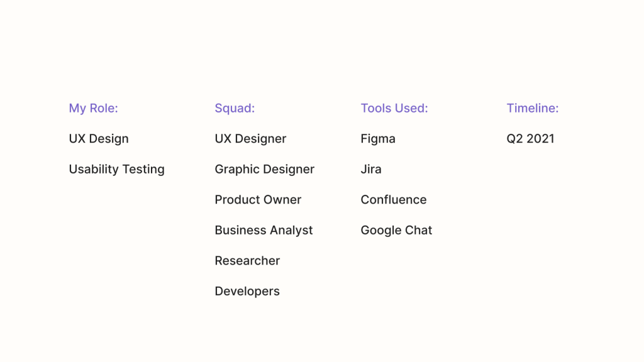Viewport: 644px width, 362px height.
Task: Click the word 'Chat' under Tools Used
Action: click(418, 231)
